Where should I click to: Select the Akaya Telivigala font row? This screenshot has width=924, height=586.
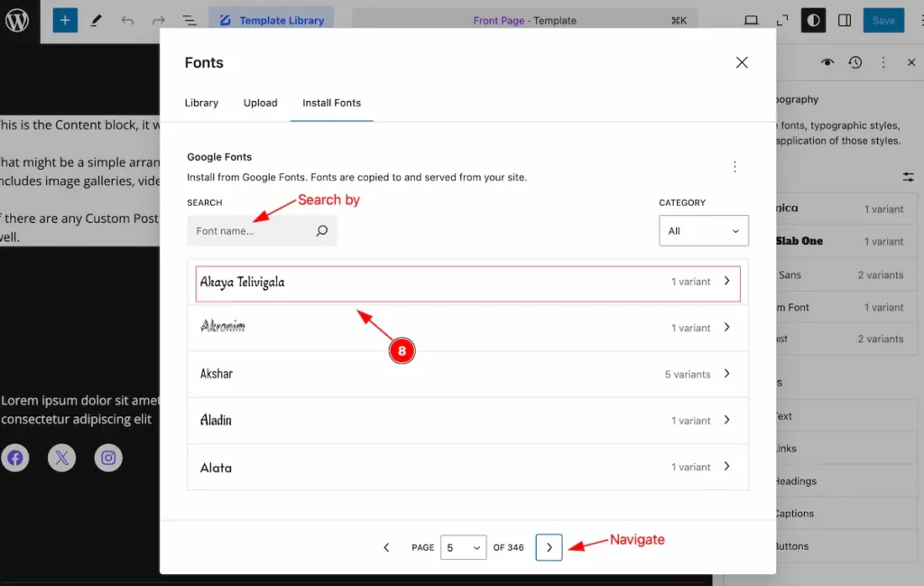468,284
